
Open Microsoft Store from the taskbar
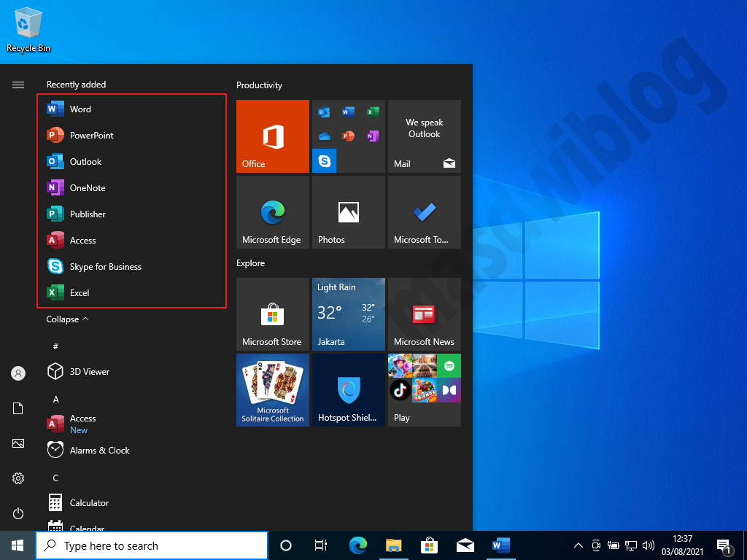pos(429,545)
